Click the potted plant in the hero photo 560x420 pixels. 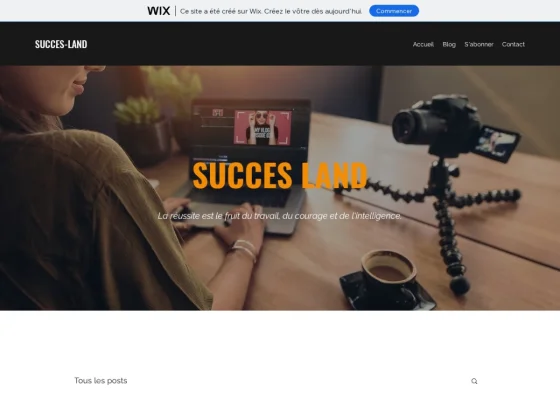pyautogui.click(x=143, y=130)
